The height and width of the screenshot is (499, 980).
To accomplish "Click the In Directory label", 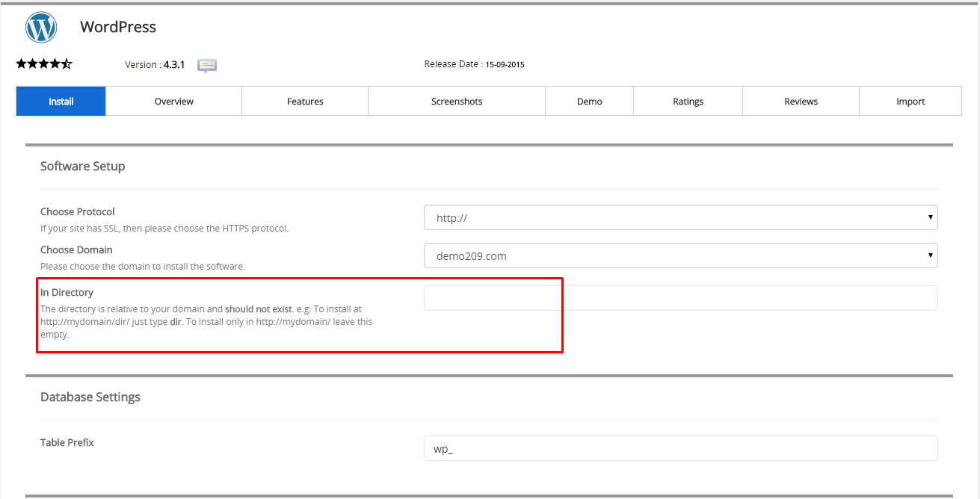I will click(67, 292).
